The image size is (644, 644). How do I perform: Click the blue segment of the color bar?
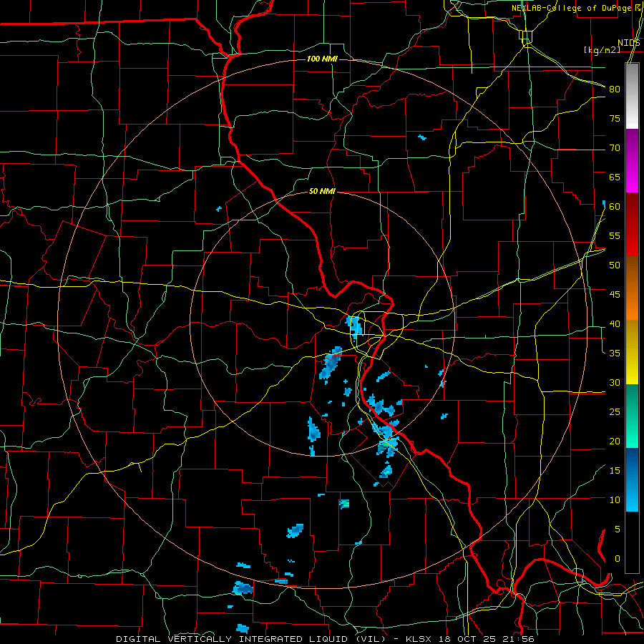click(632, 479)
